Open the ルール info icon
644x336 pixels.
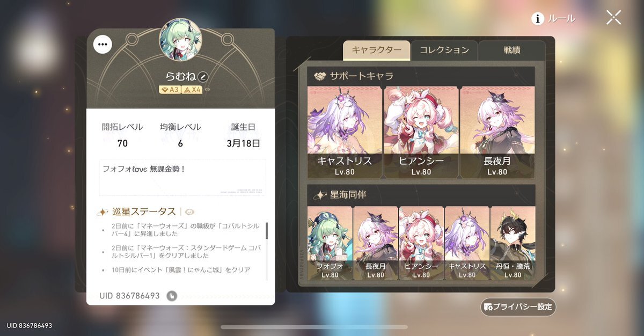pyautogui.click(x=538, y=19)
